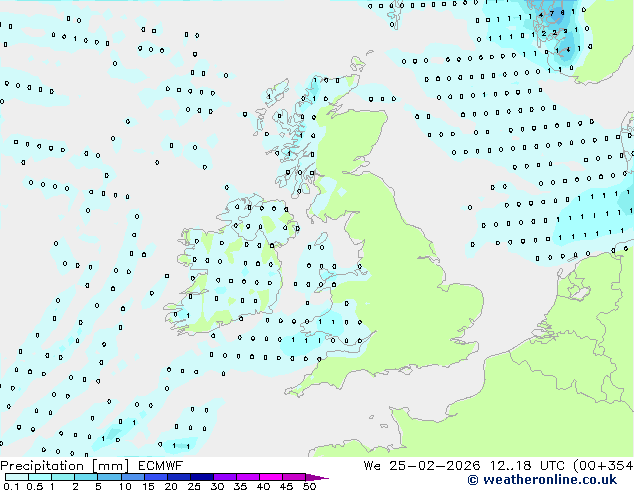Click the '(00+354' forecast offset text

point(603,466)
